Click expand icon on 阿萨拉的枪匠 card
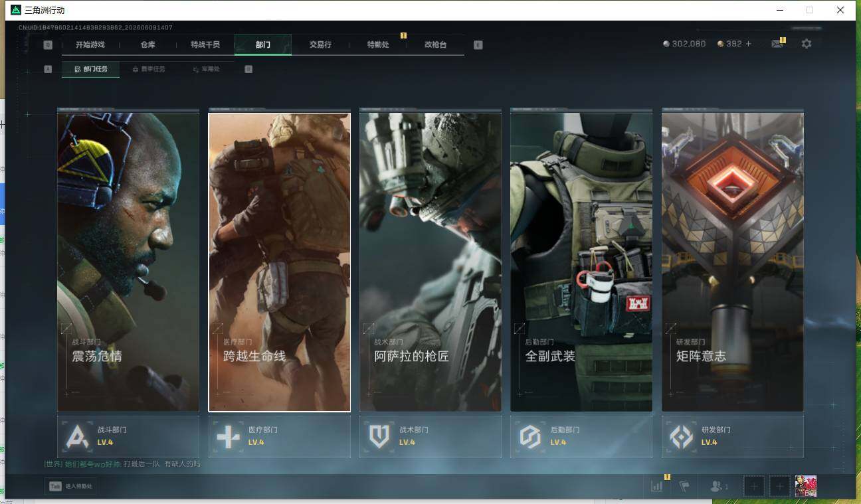Image resolution: width=861 pixels, height=504 pixels. [x=368, y=328]
